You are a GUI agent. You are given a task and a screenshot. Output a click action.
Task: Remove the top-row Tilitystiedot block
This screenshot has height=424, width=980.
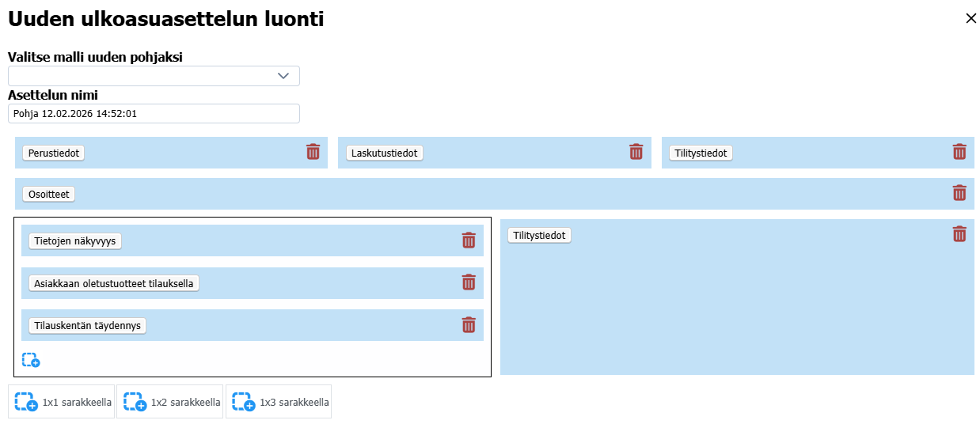(959, 152)
